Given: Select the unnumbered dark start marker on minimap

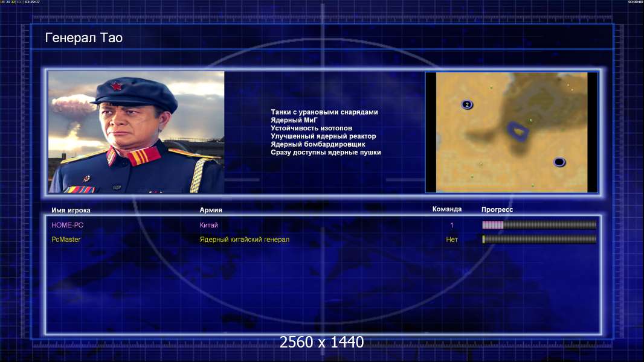Looking at the screenshot, I should 559,162.
